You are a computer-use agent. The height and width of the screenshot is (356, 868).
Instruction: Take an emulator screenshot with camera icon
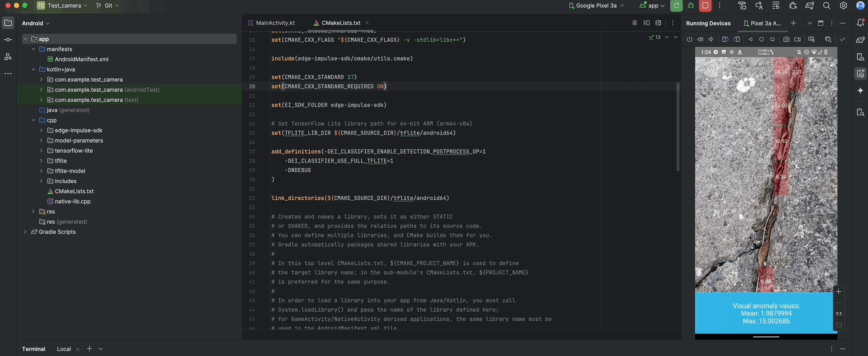point(786,40)
